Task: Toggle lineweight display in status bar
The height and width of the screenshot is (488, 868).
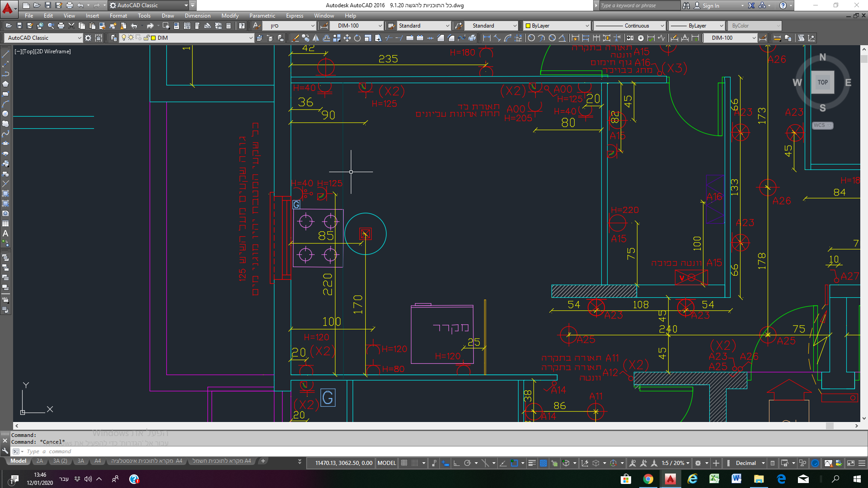Action: (532, 463)
